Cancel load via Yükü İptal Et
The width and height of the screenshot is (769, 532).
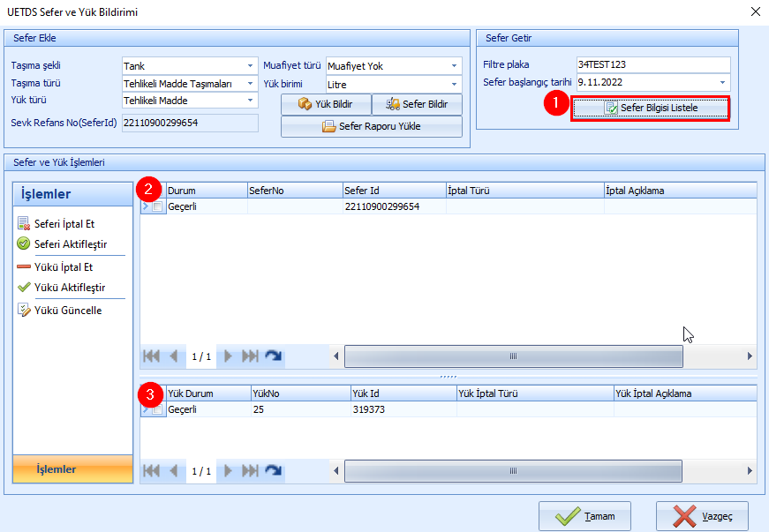pos(55,267)
